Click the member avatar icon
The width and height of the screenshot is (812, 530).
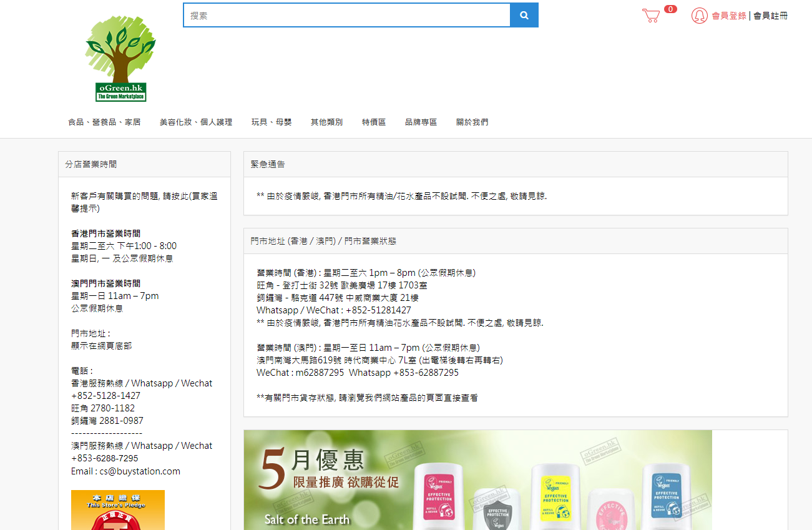coord(699,16)
